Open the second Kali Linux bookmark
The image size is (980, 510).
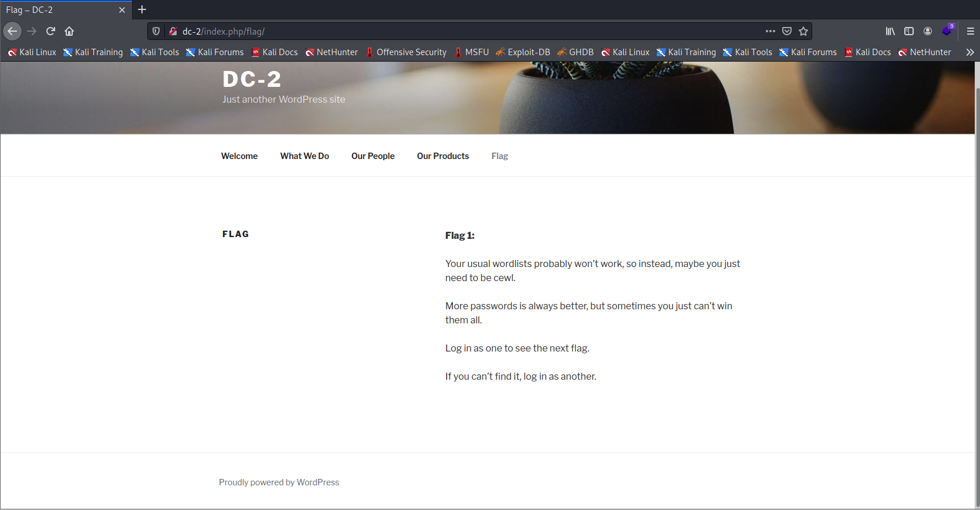626,52
